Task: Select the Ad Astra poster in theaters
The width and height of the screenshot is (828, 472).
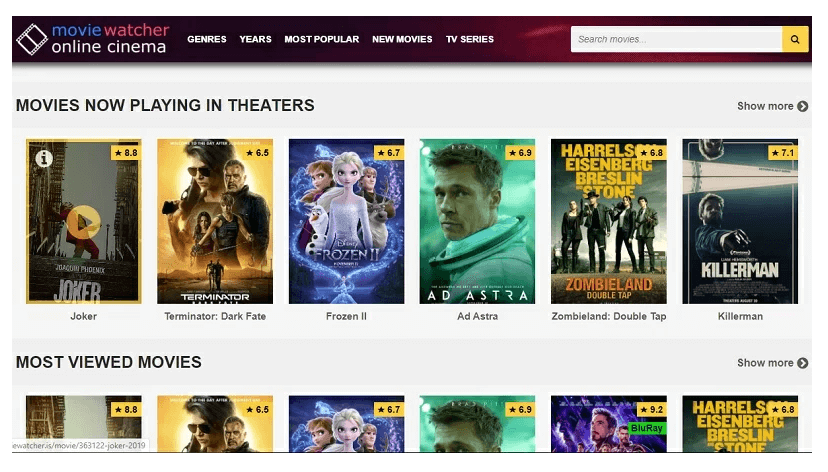Action: pyautogui.click(x=477, y=221)
